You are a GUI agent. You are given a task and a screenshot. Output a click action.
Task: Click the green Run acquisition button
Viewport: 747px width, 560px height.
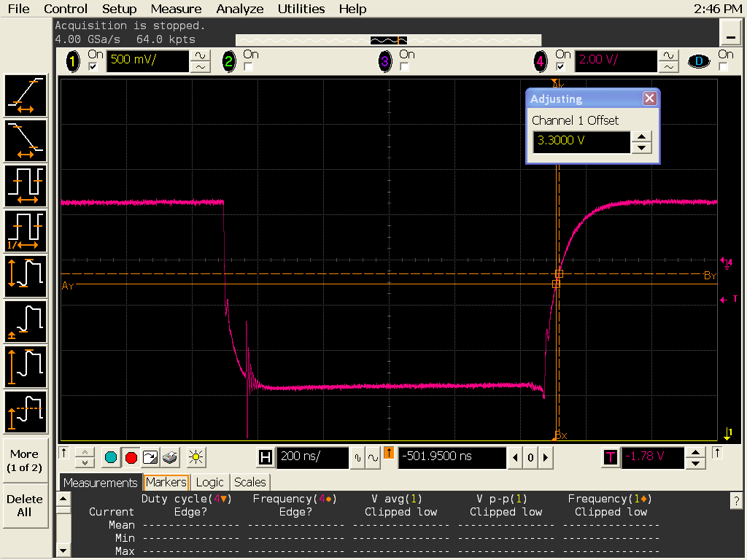[111, 458]
